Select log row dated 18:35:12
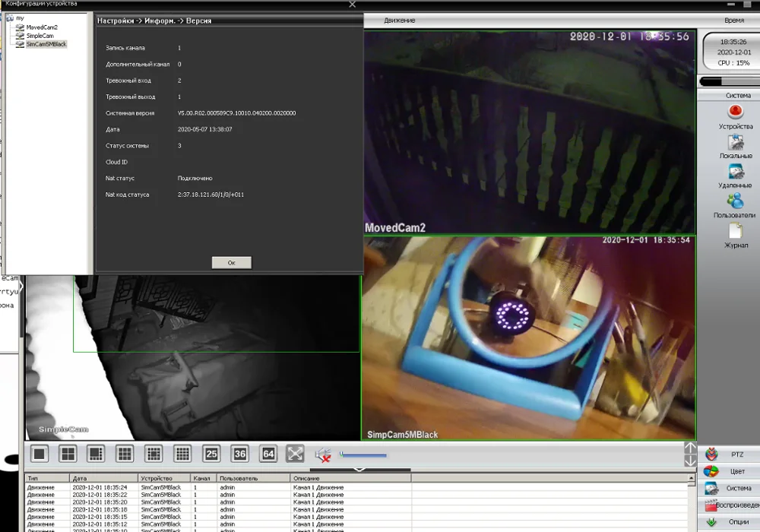Image resolution: width=760 pixels, height=532 pixels. 356,524
